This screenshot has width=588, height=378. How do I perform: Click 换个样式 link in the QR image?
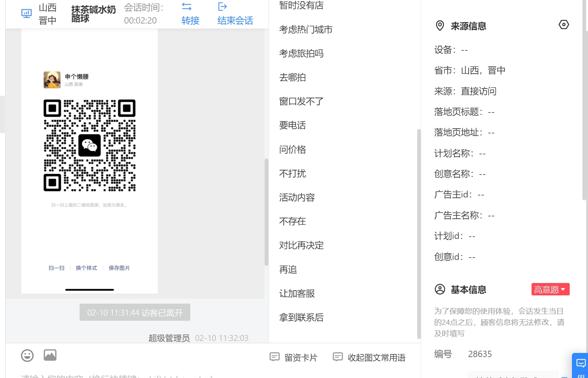pos(86,268)
